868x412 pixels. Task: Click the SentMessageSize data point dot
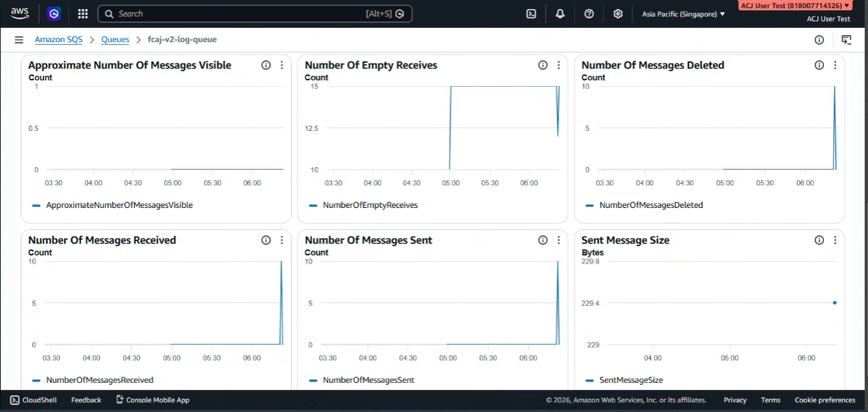click(x=834, y=303)
